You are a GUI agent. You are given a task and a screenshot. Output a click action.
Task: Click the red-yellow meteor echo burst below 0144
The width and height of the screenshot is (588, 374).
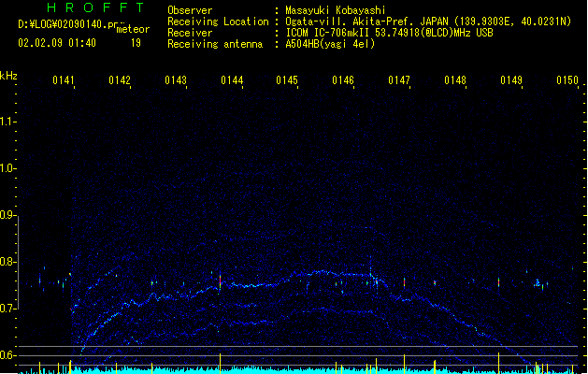click(220, 282)
